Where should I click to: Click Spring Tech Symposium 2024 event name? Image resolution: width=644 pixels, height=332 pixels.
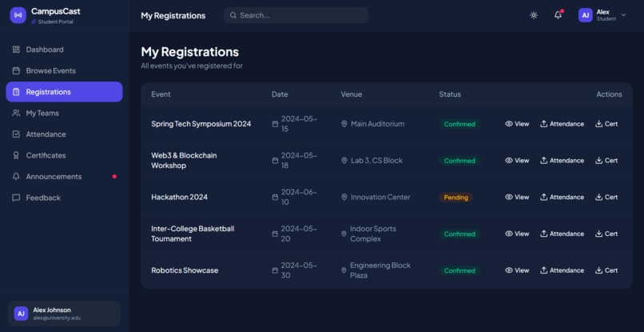(201, 124)
